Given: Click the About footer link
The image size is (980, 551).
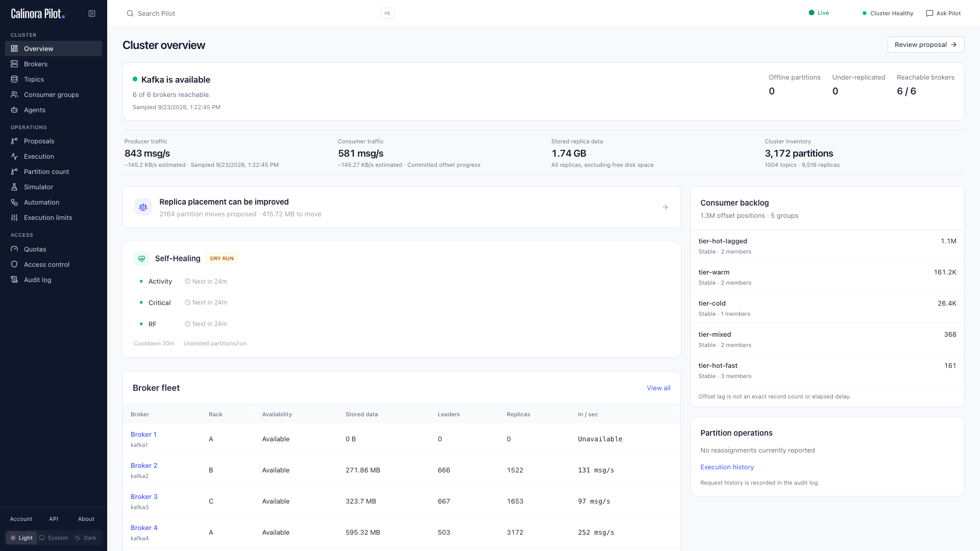Looking at the screenshot, I should coord(86,519).
